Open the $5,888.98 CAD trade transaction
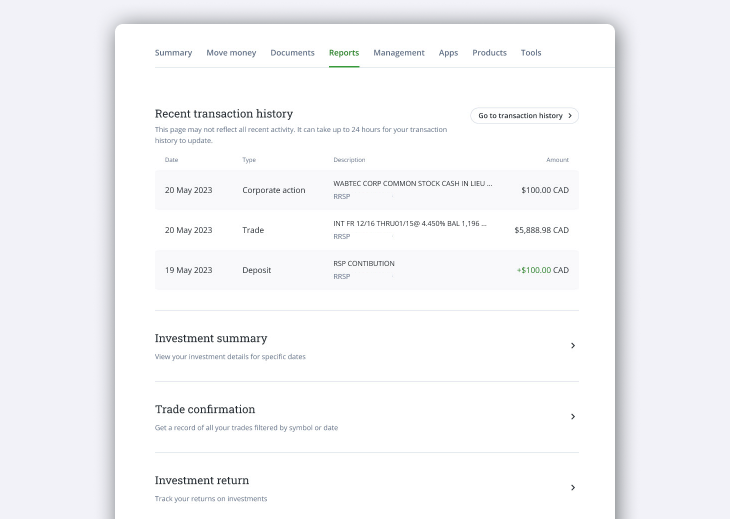The width and height of the screenshot is (730, 519). (x=366, y=230)
